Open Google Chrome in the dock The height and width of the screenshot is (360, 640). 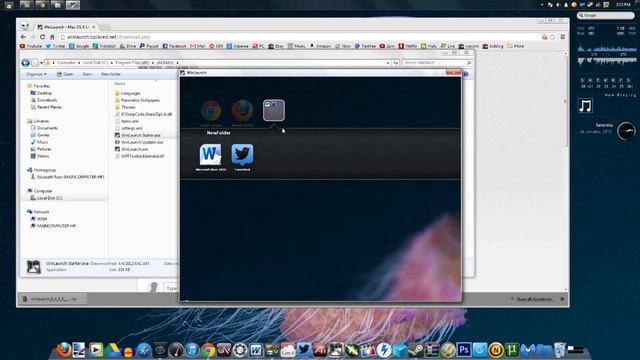[x=208, y=350]
